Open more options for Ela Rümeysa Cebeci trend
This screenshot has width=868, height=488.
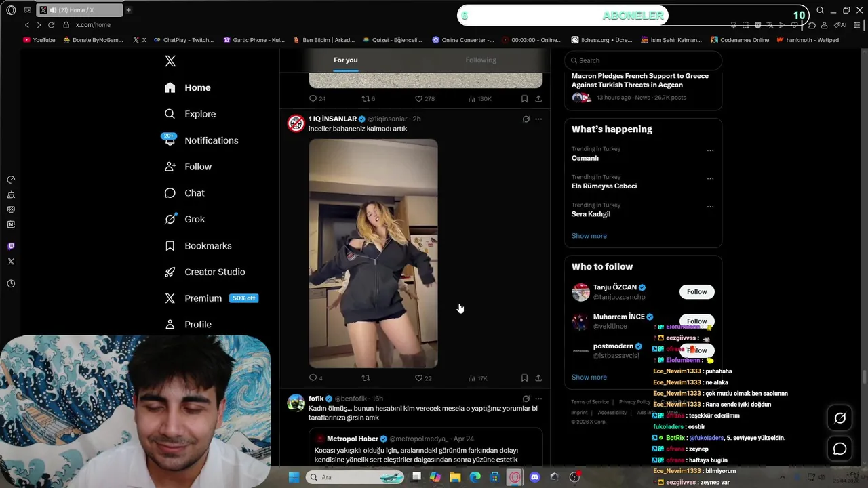(710, 178)
